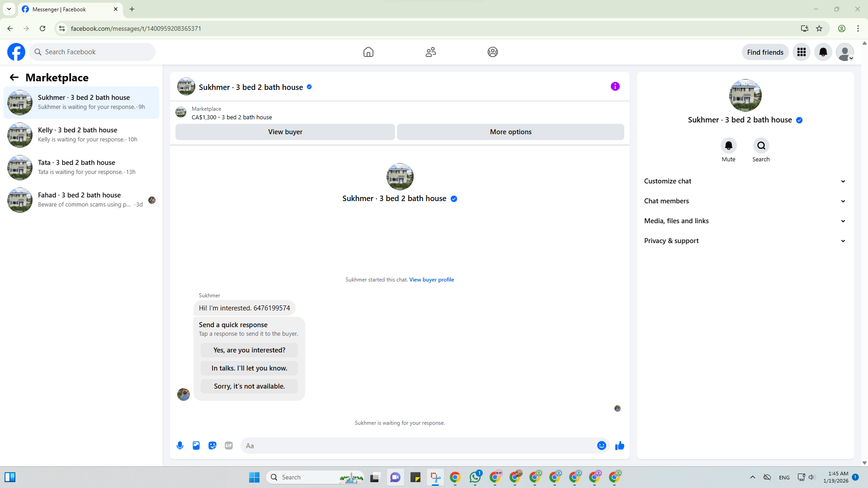
Task: Open a new browser tab
Action: pos(132,9)
